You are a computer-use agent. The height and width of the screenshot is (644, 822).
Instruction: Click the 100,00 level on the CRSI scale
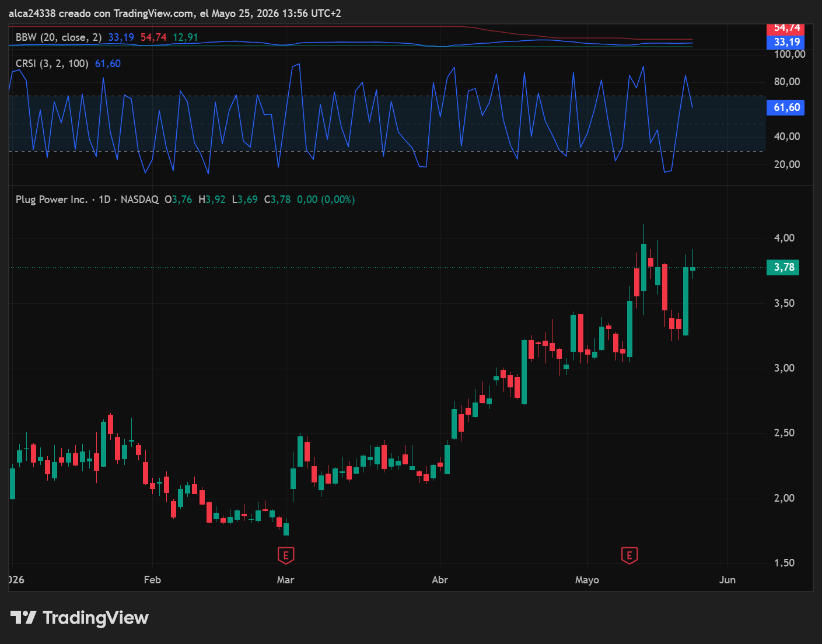point(789,54)
